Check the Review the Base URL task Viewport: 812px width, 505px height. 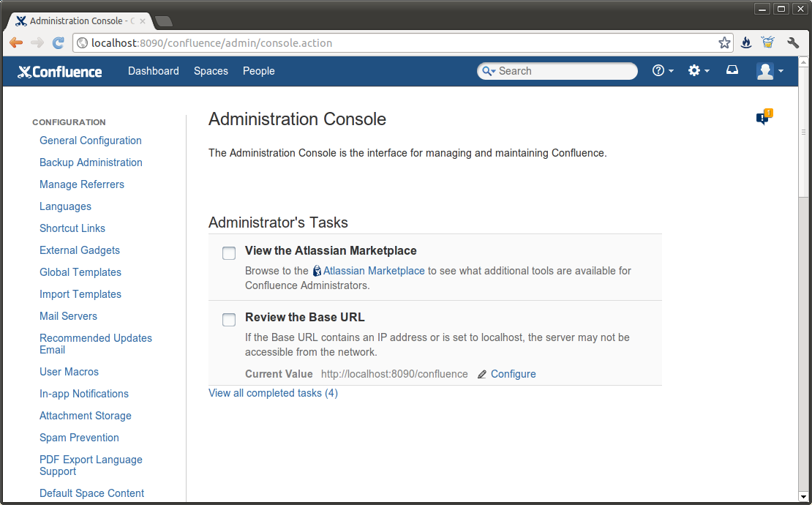[229, 320]
